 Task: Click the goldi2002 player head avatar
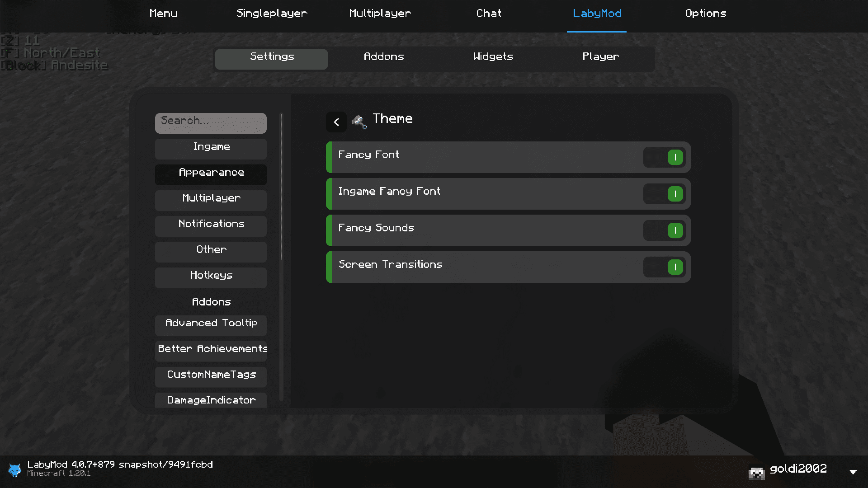756,473
